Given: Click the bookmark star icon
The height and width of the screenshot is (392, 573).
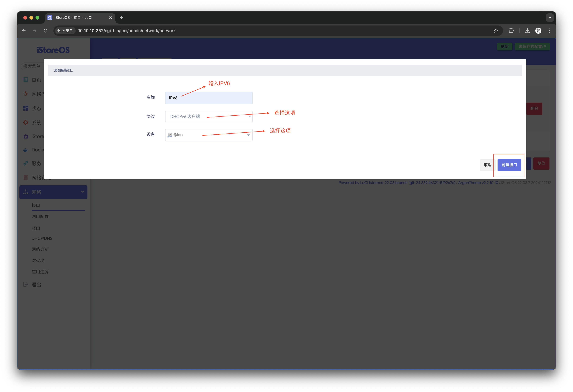Looking at the screenshot, I should (496, 30).
